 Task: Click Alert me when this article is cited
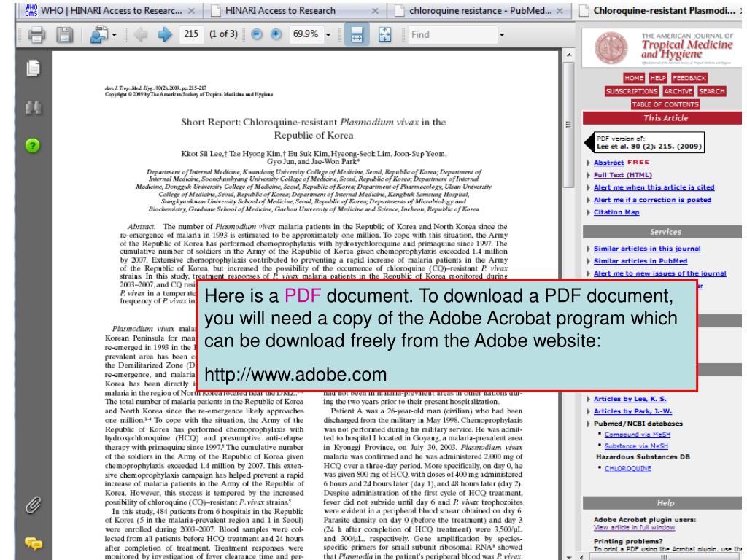point(654,187)
